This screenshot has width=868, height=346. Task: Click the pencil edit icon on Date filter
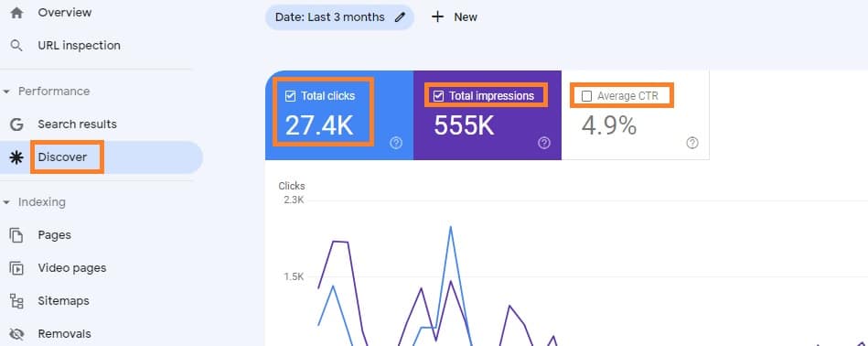[x=400, y=17]
